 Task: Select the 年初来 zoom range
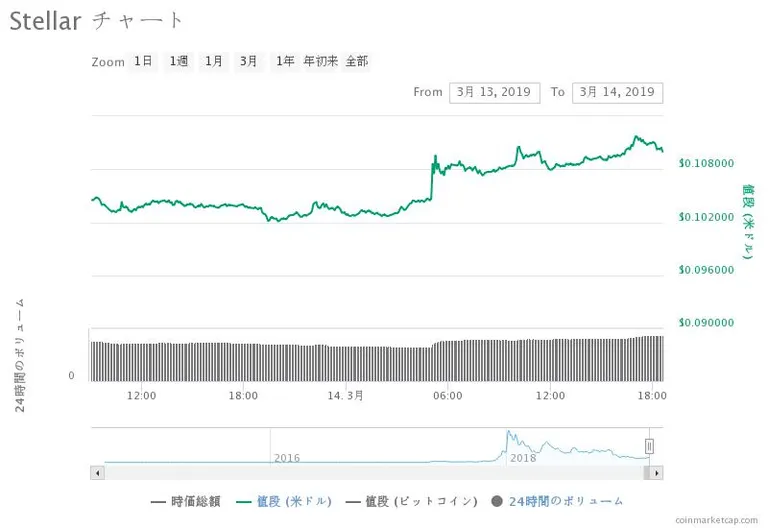pyautogui.click(x=320, y=61)
